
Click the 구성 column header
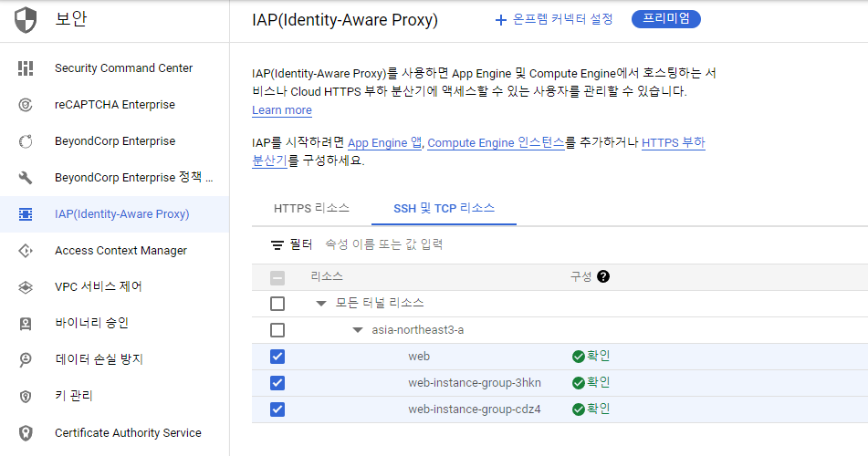[x=581, y=276]
